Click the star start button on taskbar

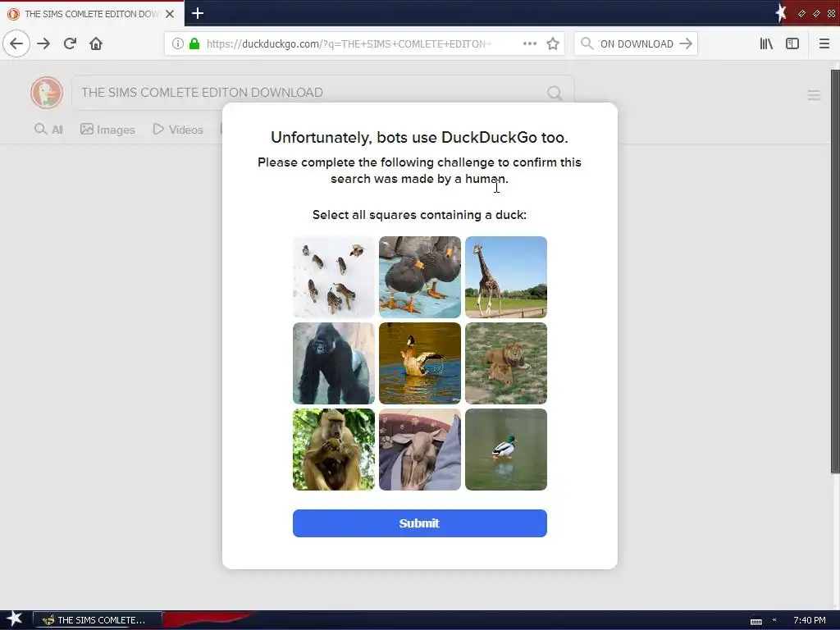(x=13, y=619)
